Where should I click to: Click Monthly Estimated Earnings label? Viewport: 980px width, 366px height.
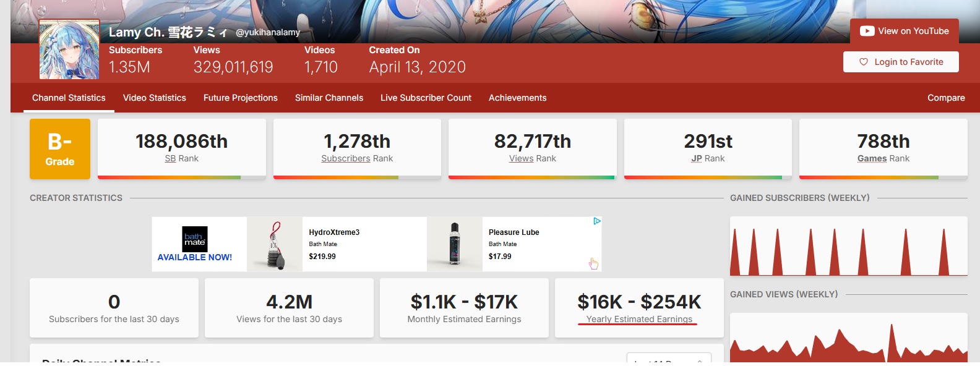point(464,319)
